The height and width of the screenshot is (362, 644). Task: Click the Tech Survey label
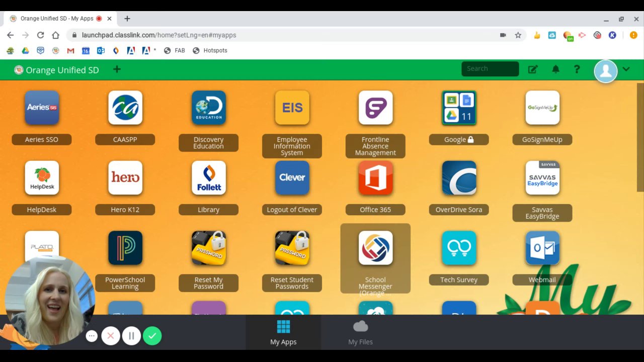459,280
